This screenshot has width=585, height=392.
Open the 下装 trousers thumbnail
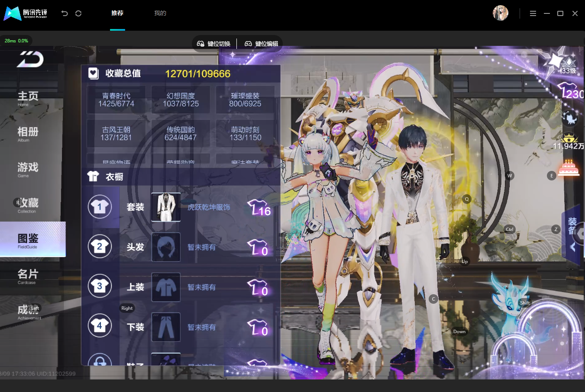point(166,327)
